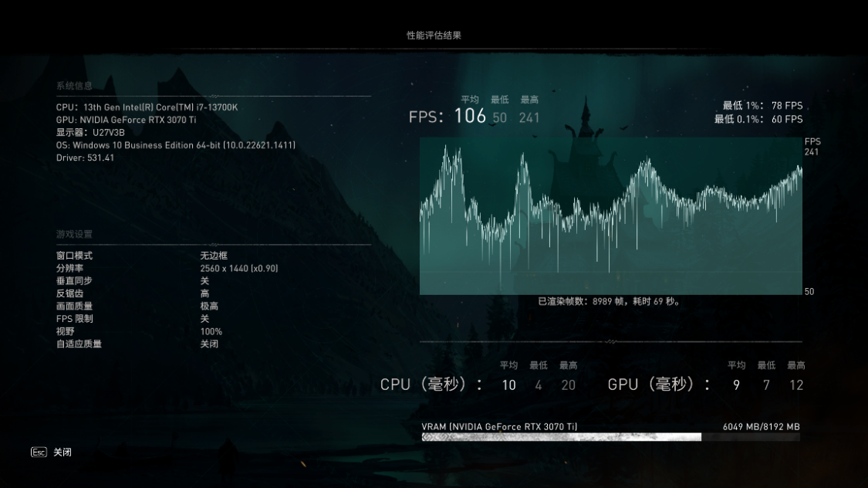Click the CPU（毫秒） label

pos(431,385)
